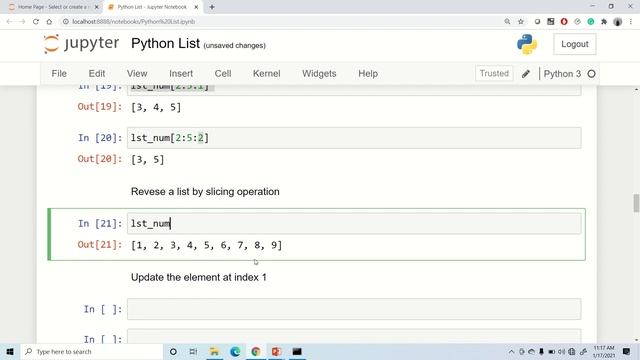
Task: Rename notebook via Python List title
Action: (165, 43)
